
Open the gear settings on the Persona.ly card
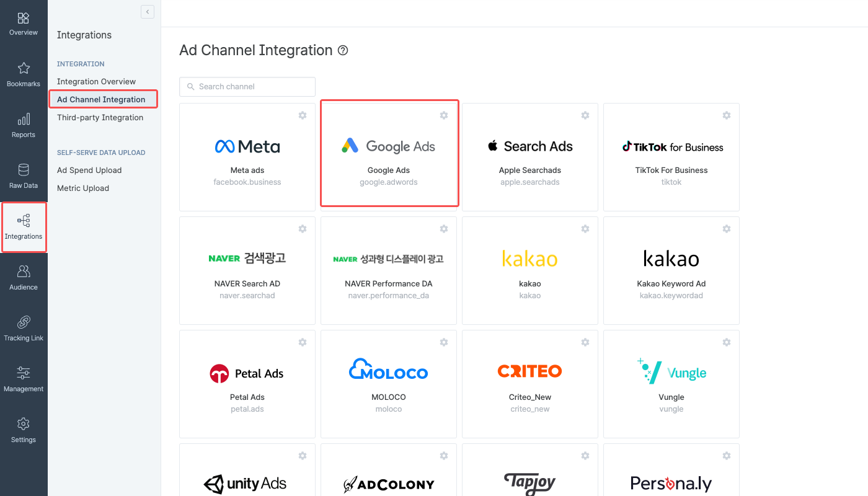(727, 456)
